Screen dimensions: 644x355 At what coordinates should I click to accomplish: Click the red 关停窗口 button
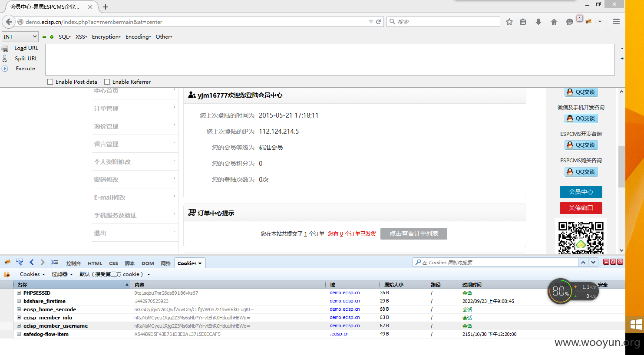tap(581, 208)
